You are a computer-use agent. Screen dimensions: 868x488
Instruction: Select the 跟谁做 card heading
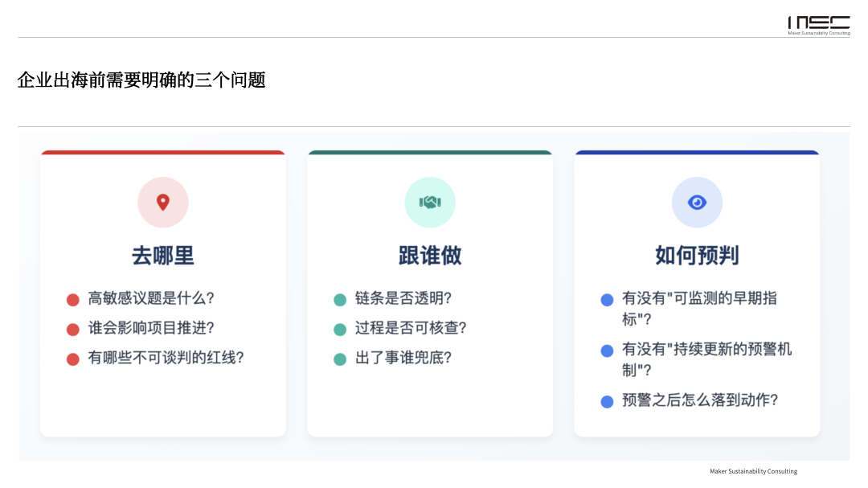430,256
